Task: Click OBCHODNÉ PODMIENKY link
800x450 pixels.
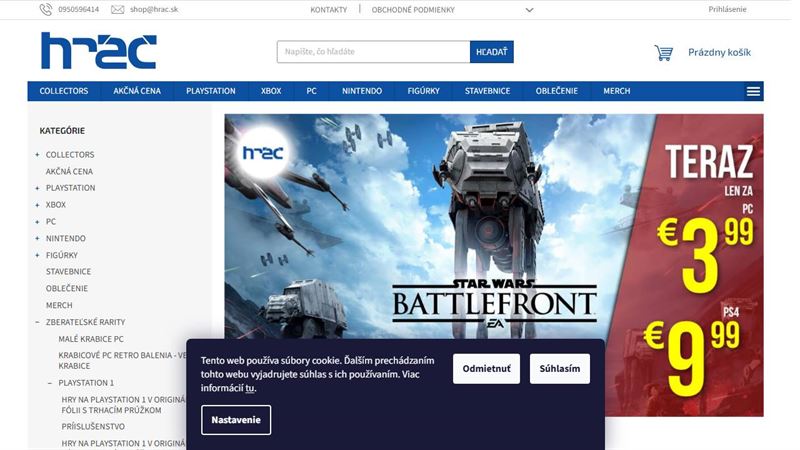Action: point(413,10)
